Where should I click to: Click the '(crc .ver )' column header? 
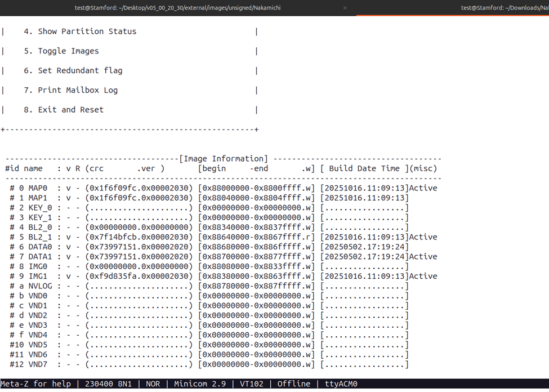124,168
